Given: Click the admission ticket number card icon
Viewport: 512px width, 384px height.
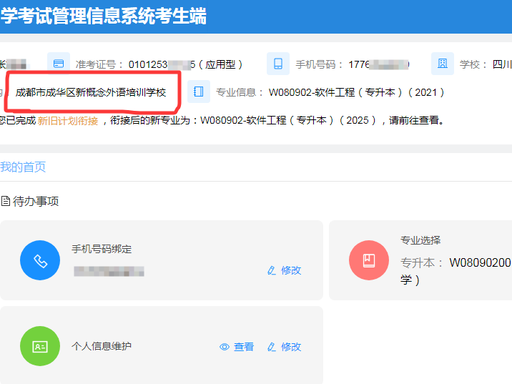Looking at the screenshot, I should pyautogui.click(x=59, y=63).
